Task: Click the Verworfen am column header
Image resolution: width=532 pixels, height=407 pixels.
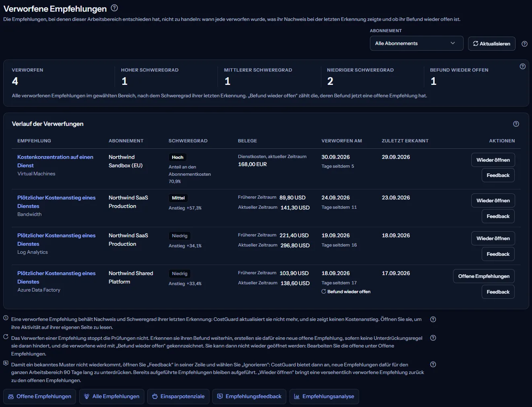Action: (342, 141)
